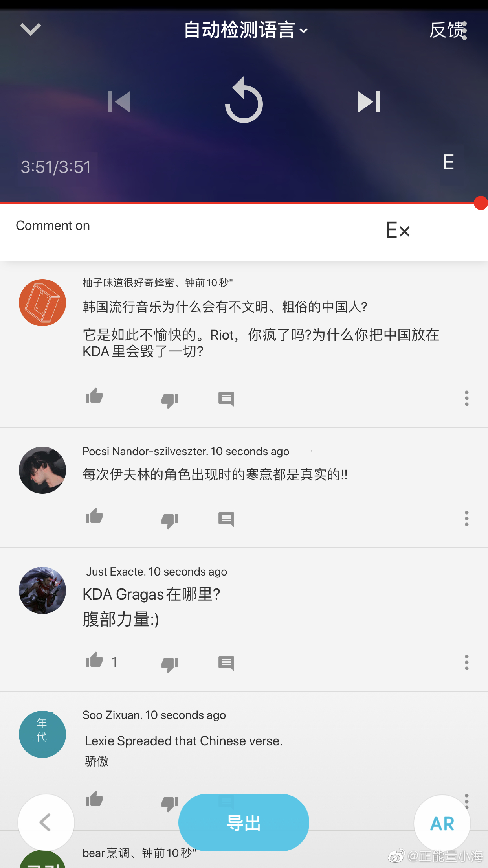Close the comments panel with X
The image size is (488, 868).
click(404, 230)
